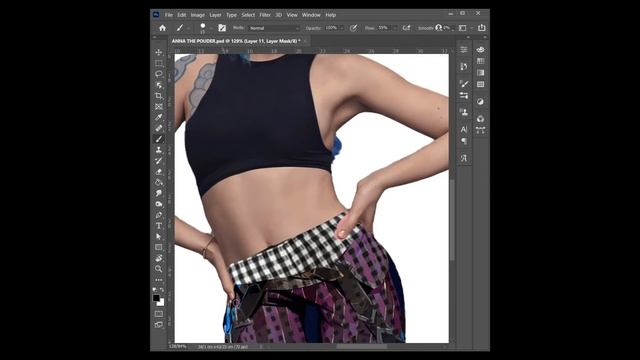Select the Zoom tool
The image size is (640, 360).
click(x=159, y=269)
